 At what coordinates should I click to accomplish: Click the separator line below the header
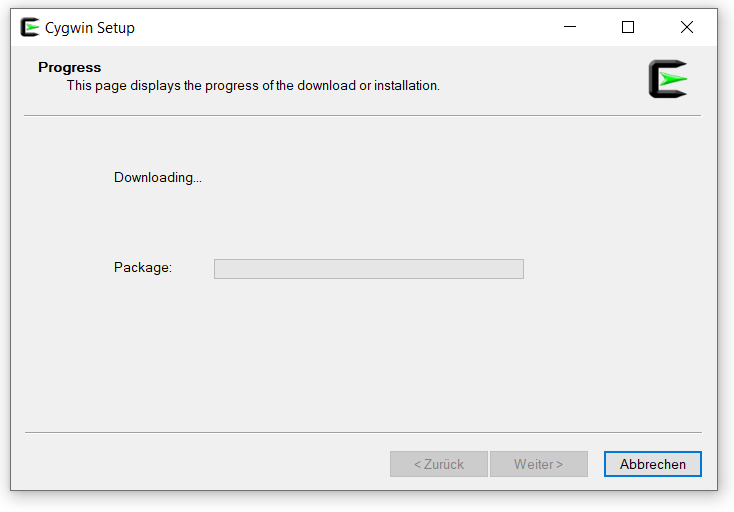click(362, 116)
